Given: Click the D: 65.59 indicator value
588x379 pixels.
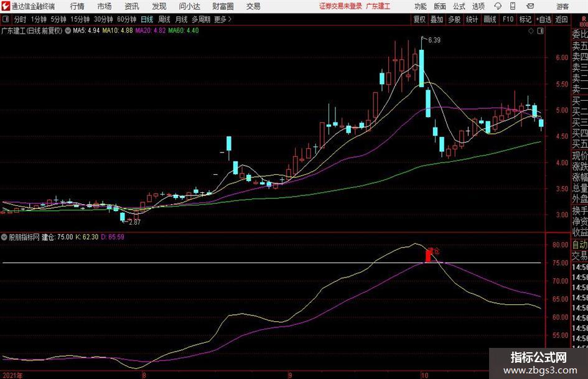Looking at the screenshot, I should [x=113, y=236].
